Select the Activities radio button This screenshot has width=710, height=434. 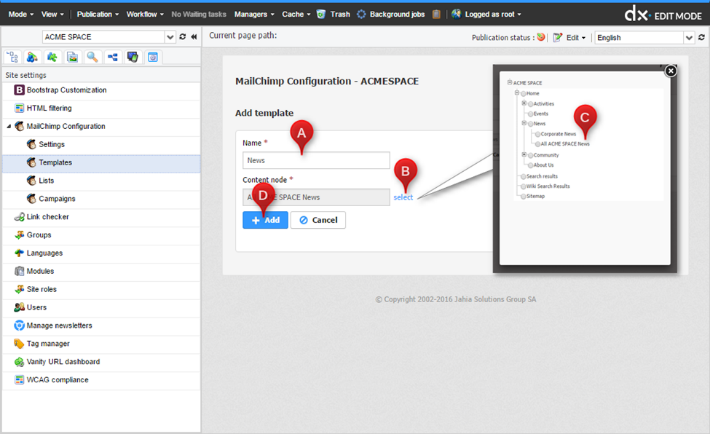531,104
